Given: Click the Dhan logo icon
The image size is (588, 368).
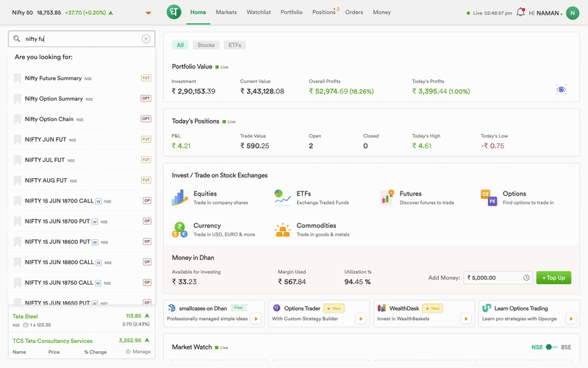Looking at the screenshot, I should [x=173, y=13].
